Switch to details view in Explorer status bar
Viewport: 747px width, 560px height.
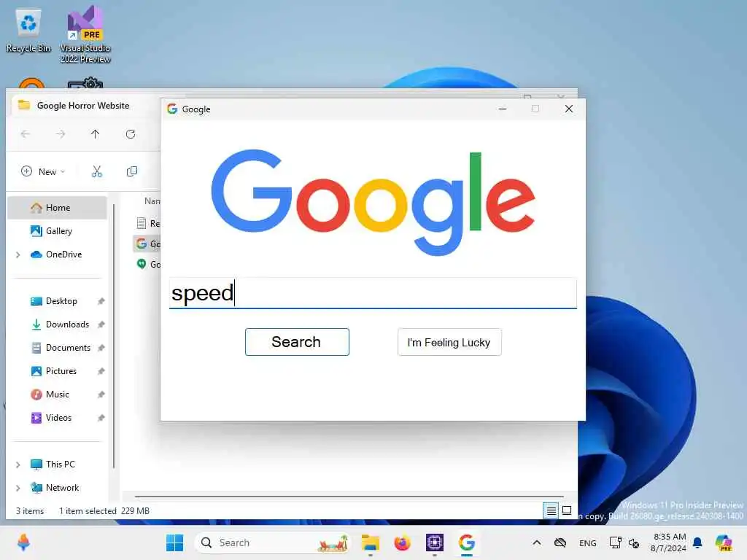click(x=551, y=511)
